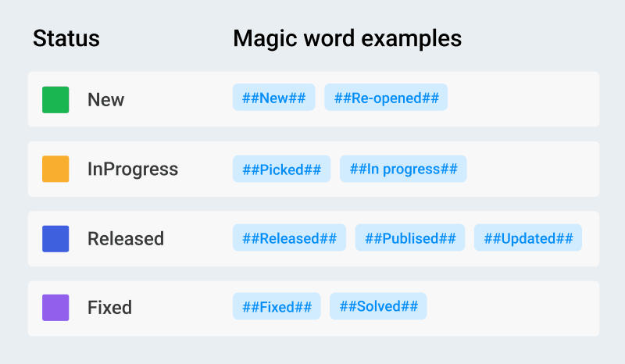Select the ##Re-opened## magic word tag
The width and height of the screenshot is (625, 364).
[386, 98]
